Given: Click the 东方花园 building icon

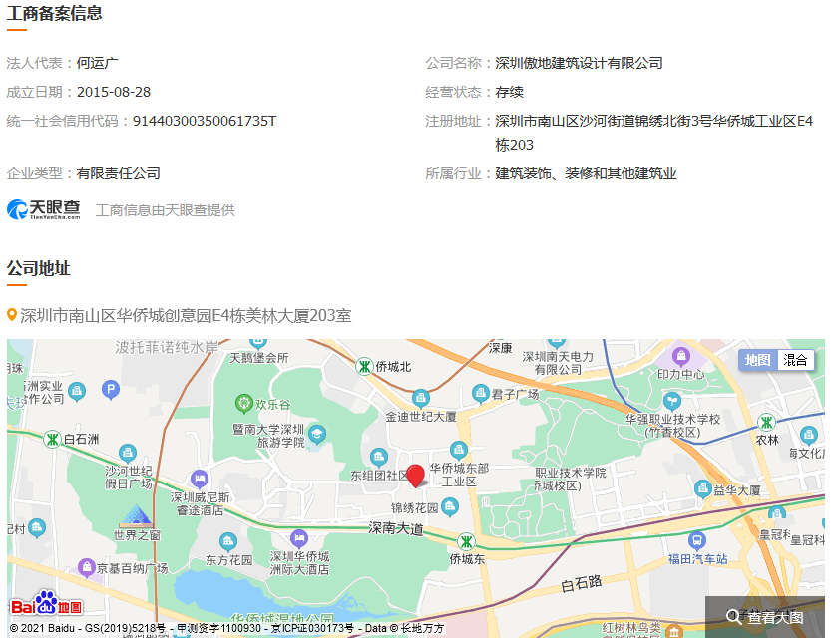Looking at the screenshot, I should pyautogui.click(x=227, y=541).
